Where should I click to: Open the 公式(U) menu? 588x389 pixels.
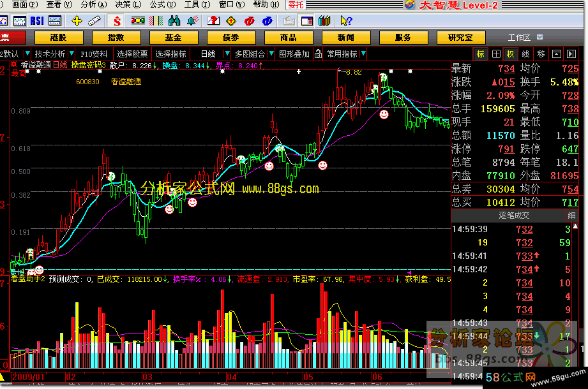tap(163, 4)
